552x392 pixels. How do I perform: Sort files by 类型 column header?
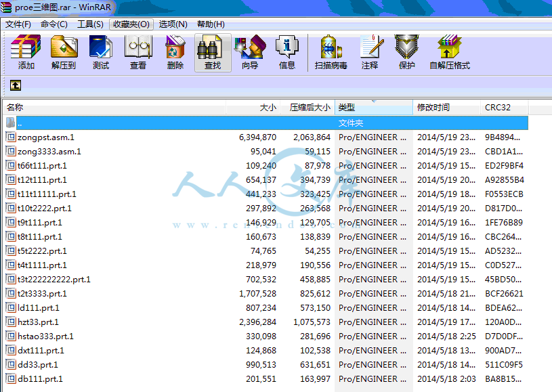(373, 108)
